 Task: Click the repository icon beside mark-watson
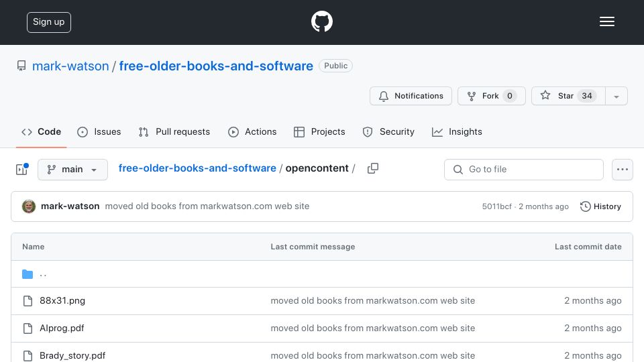coord(21,66)
